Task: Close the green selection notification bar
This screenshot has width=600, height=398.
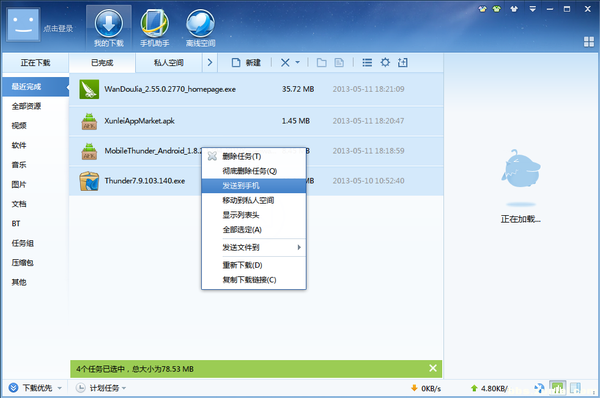Action: coord(433,368)
